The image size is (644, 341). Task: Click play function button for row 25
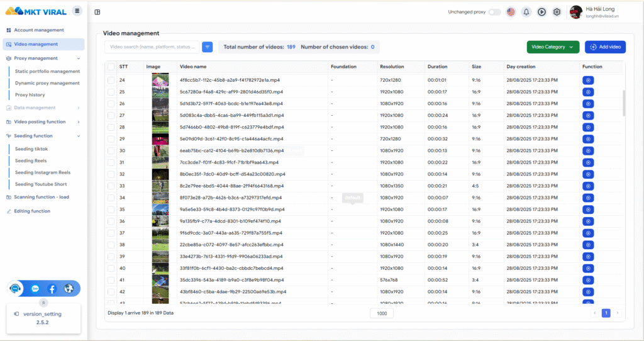pyautogui.click(x=588, y=92)
